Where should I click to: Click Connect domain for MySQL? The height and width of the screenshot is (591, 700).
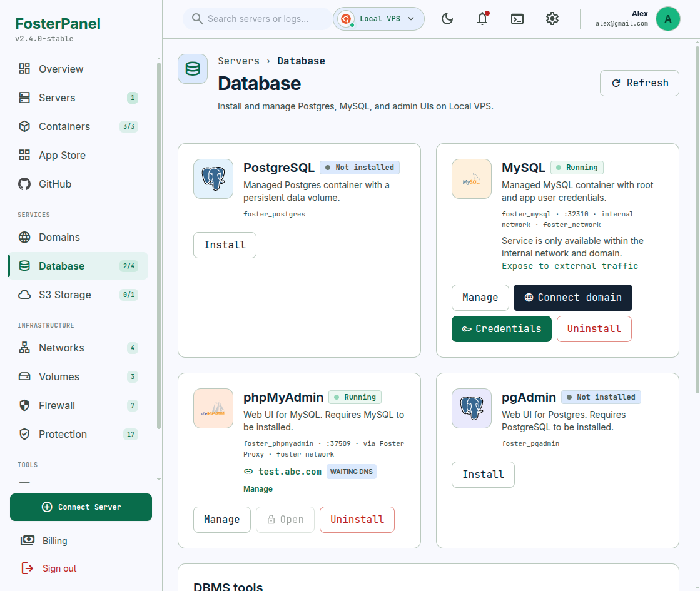[x=573, y=298]
